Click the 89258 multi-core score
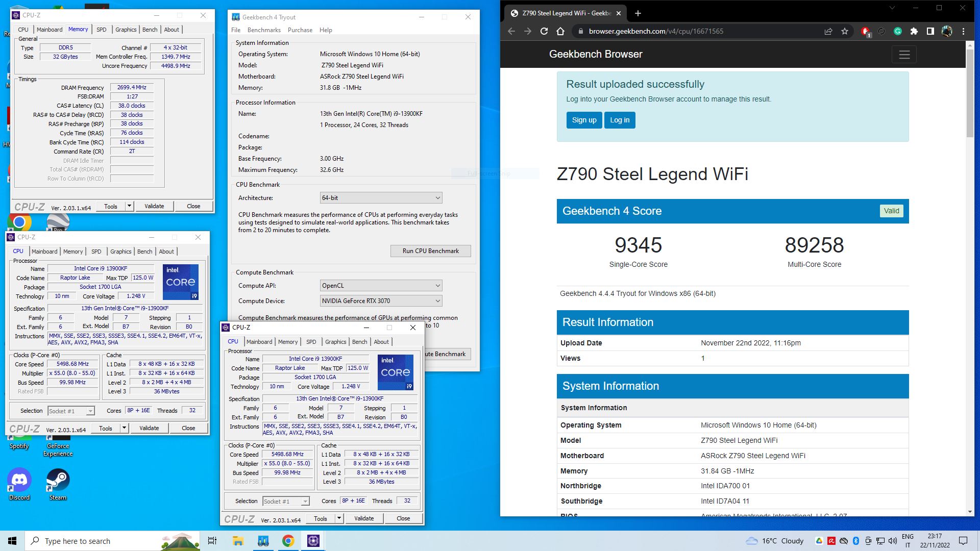 tap(814, 245)
